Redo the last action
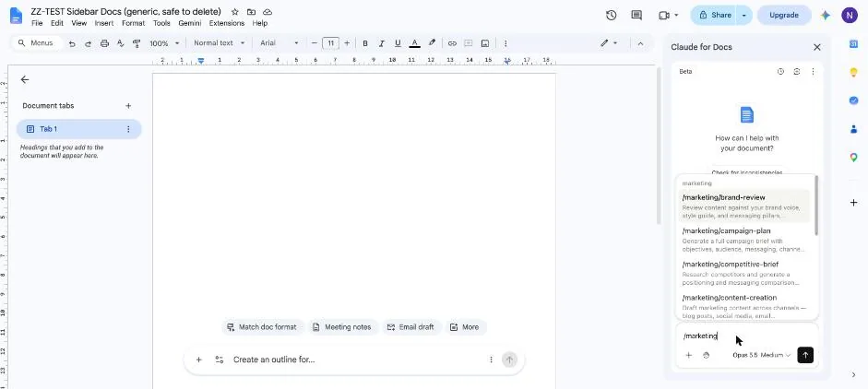This screenshot has height=389, width=868. click(88, 43)
